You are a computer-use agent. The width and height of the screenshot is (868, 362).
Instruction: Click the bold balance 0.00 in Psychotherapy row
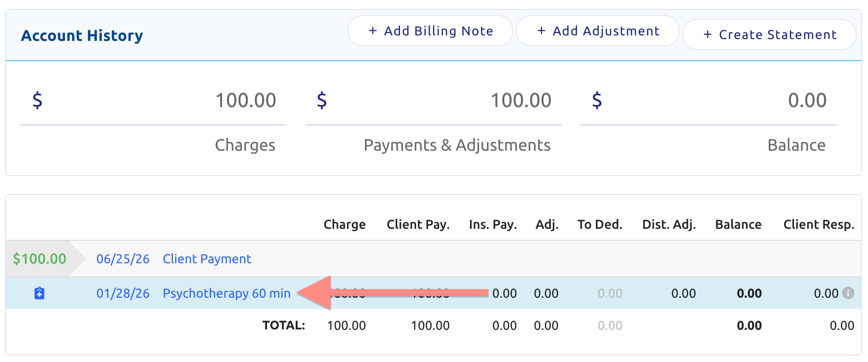click(749, 293)
